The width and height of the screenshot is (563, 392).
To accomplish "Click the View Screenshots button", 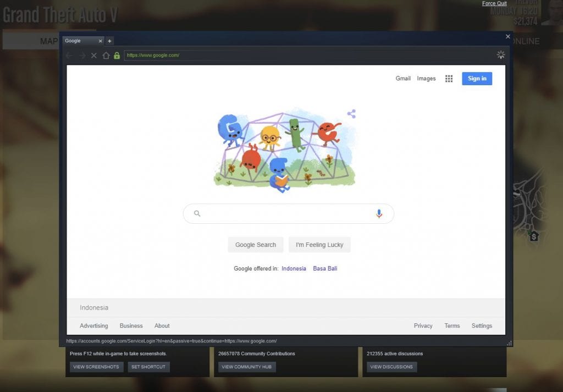I will click(x=96, y=367).
